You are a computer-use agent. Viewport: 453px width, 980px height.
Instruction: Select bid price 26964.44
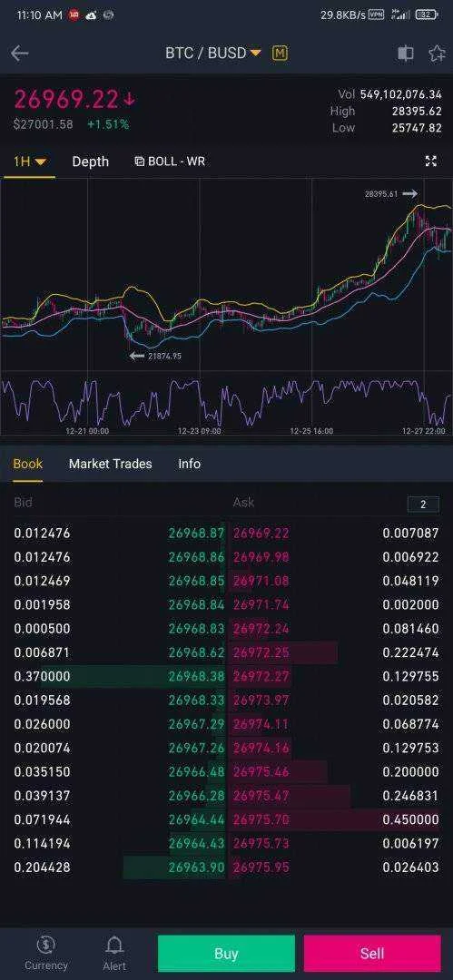(x=196, y=819)
